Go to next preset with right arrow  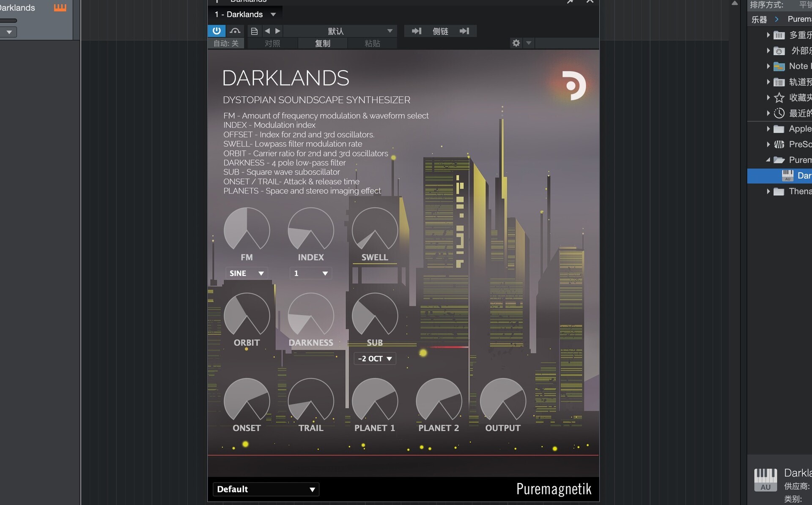[x=278, y=31]
